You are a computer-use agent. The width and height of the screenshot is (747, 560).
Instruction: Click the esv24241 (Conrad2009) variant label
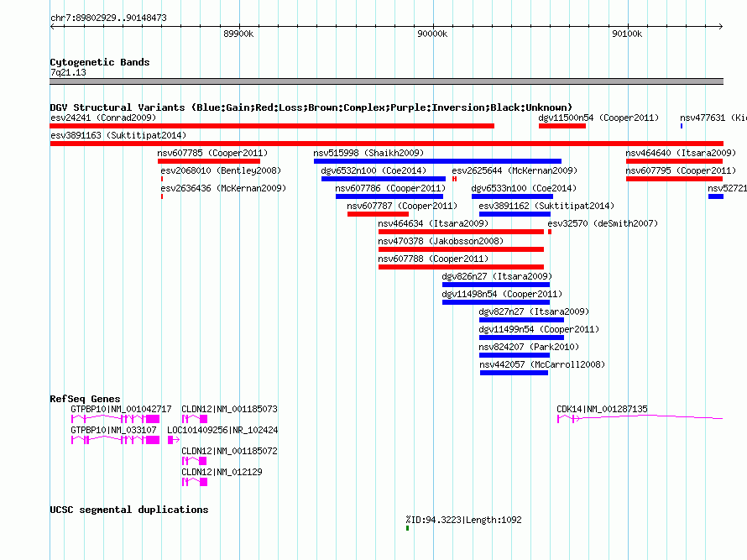103,118
